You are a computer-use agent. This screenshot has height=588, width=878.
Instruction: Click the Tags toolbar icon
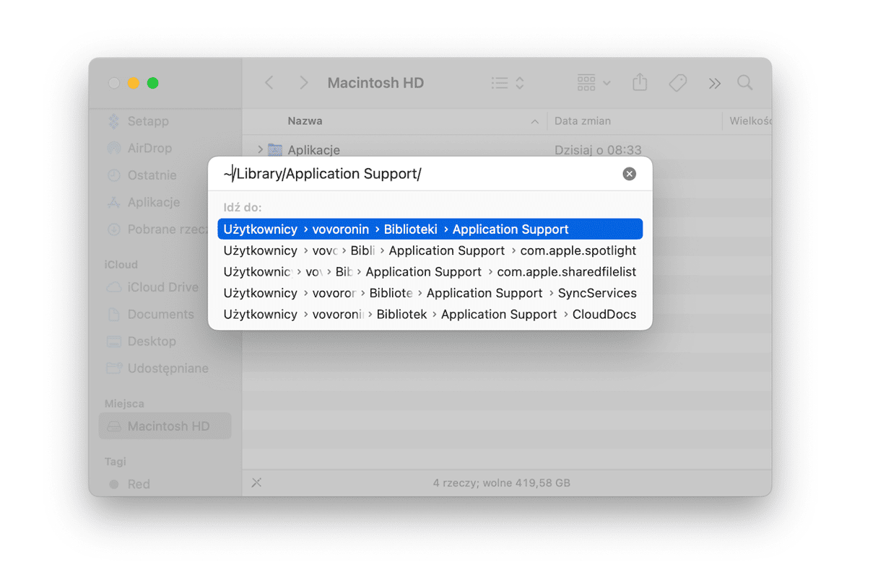678,83
